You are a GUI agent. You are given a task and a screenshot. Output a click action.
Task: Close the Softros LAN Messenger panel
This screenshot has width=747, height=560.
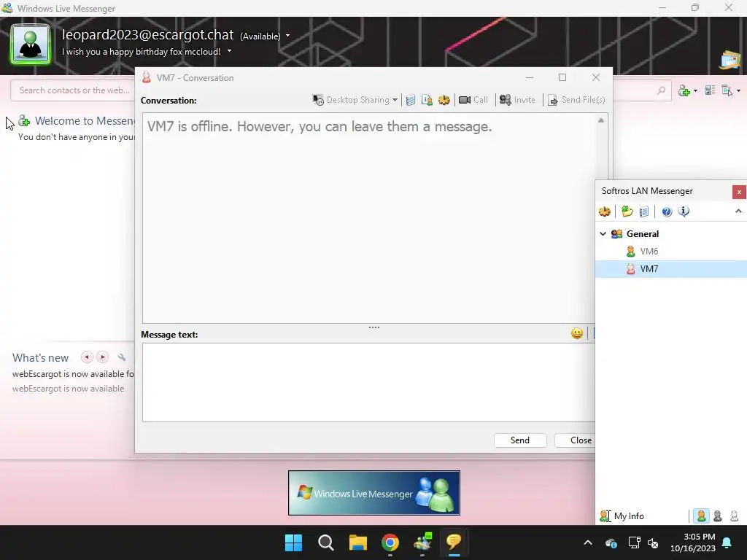pyautogui.click(x=739, y=192)
